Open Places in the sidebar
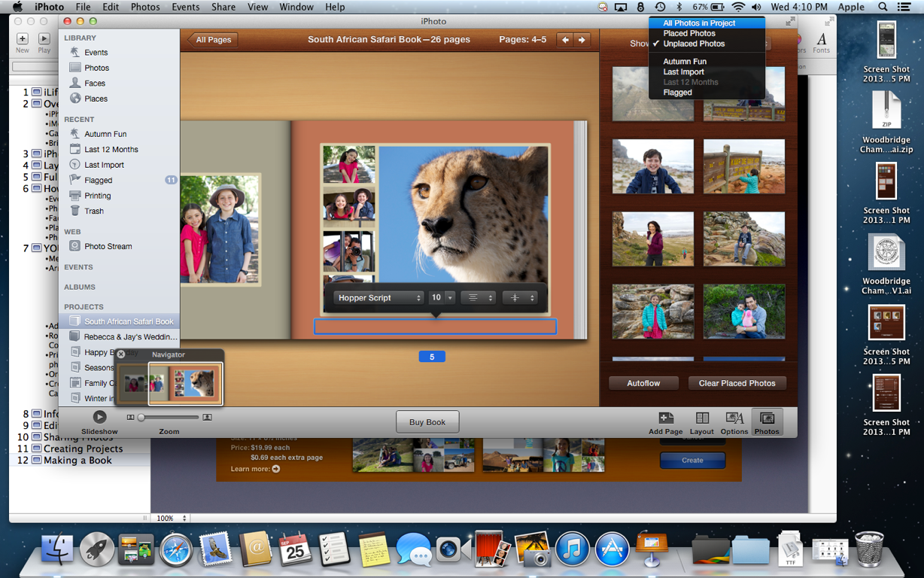This screenshot has height=578, width=924. pyautogui.click(x=96, y=99)
